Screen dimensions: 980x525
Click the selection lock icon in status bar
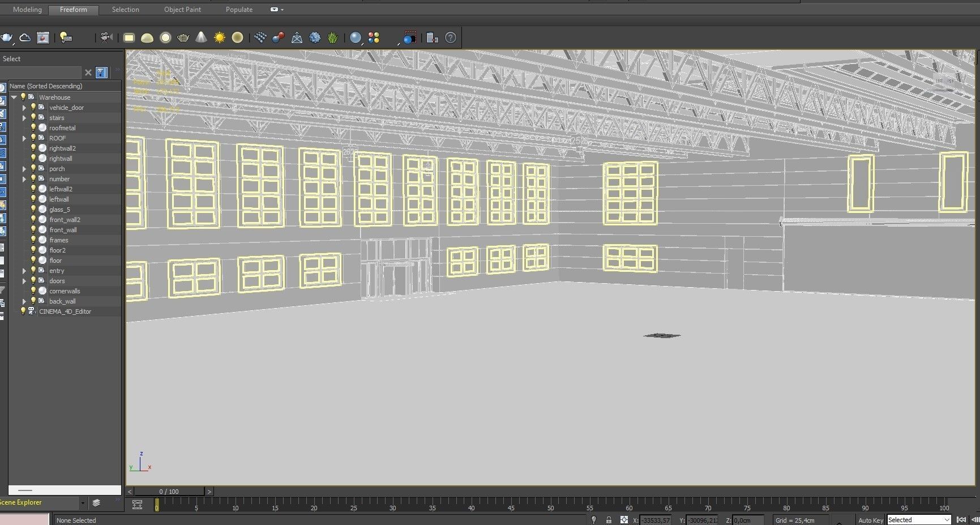coord(609,520)
